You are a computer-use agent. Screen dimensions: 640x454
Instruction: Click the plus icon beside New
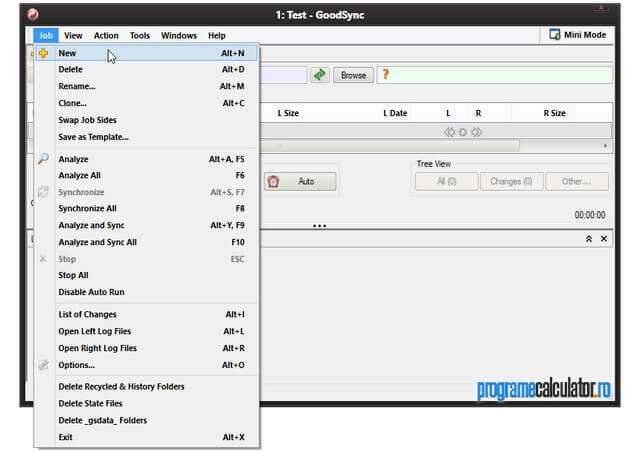(x=43, y=53)
